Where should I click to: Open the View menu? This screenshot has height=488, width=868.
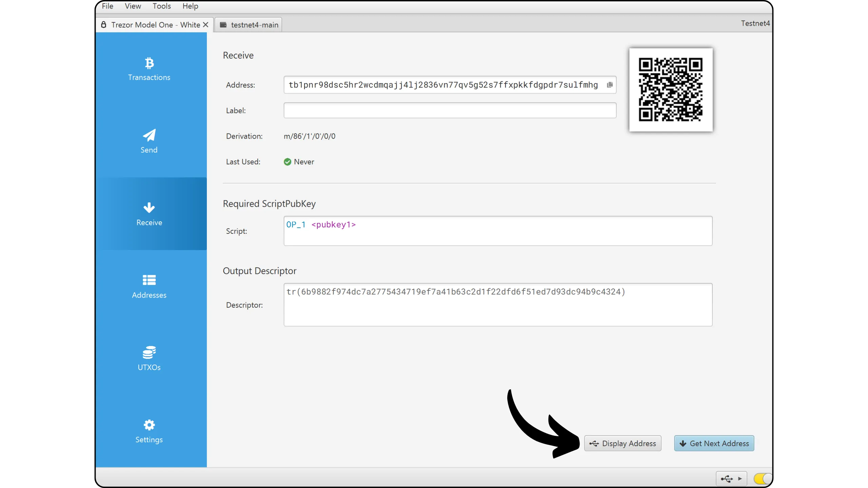point(133,6)
